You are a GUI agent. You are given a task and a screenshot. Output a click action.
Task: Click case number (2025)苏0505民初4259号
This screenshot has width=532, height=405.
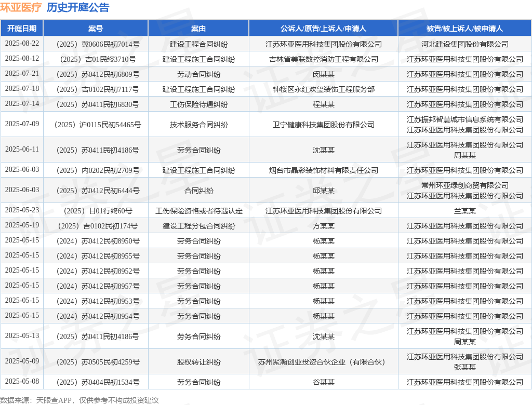98,362
